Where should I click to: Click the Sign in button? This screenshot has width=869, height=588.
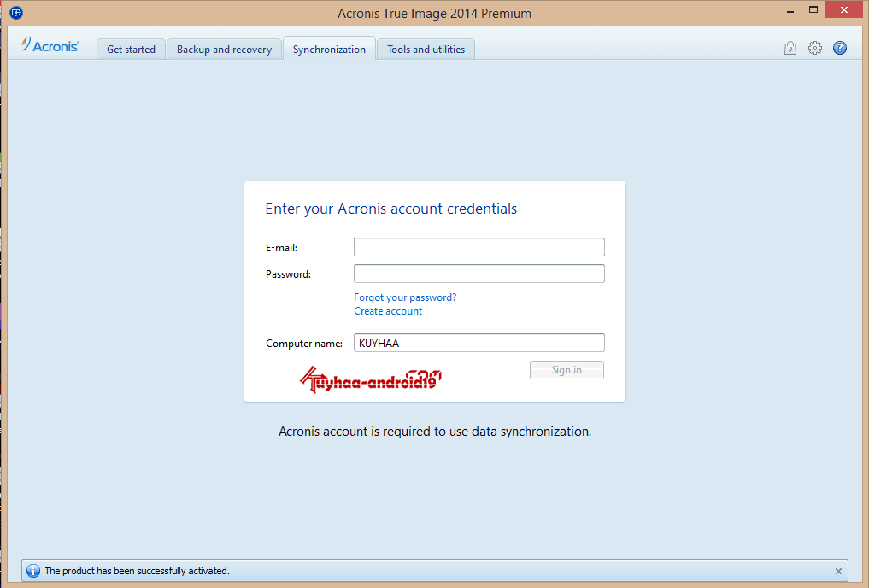pyautogui.click(x=567, y=370)
